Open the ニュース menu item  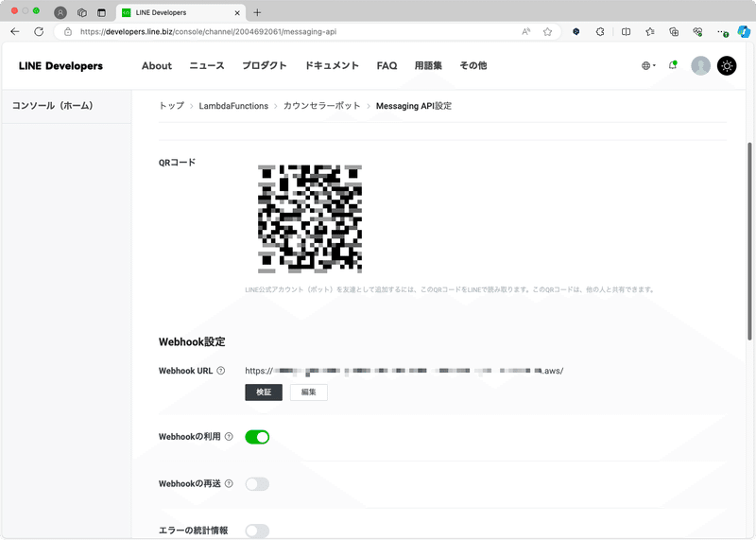207,65
